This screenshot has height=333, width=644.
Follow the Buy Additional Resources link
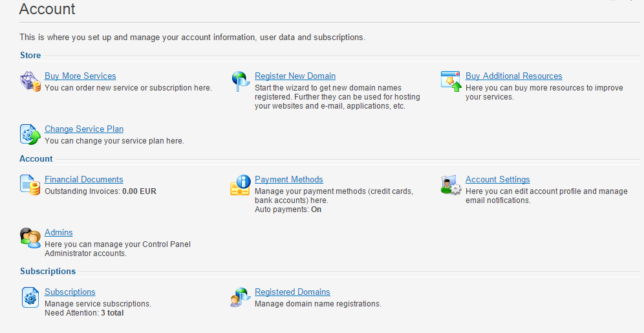[514, 76]
